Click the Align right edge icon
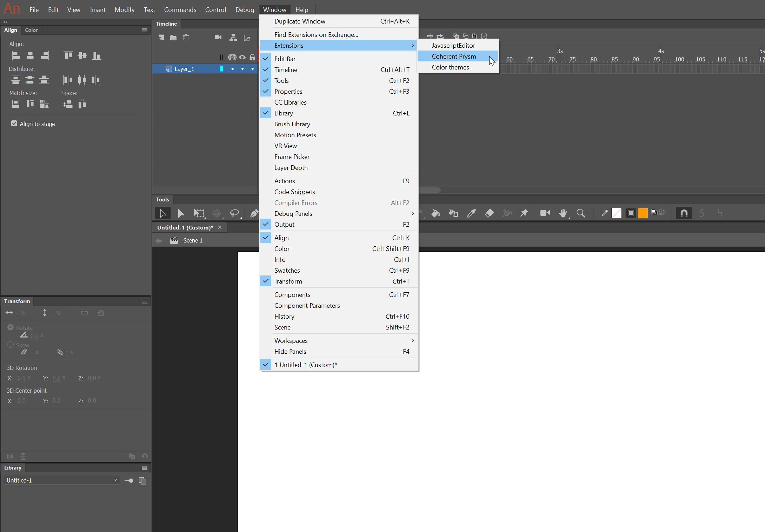 [45, 55]
